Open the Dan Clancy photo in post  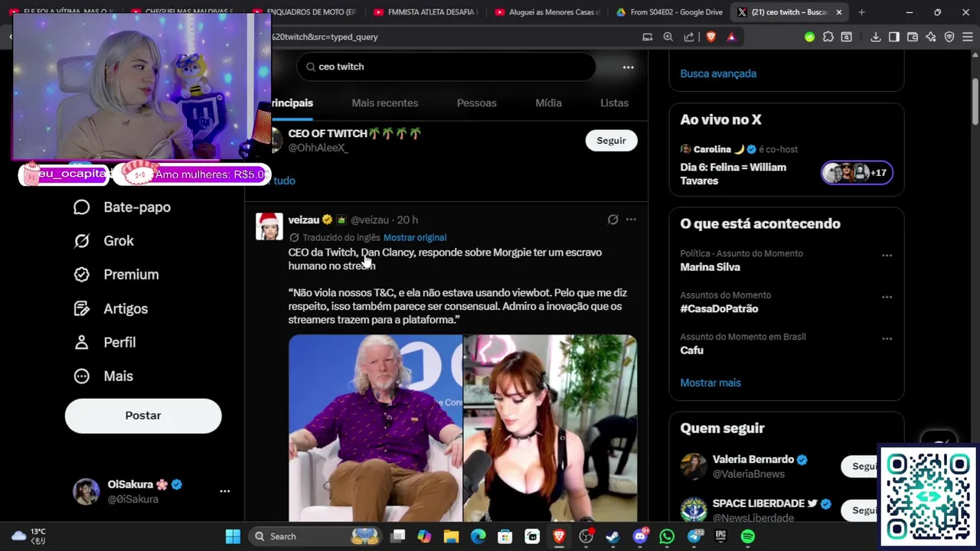[x=375, y=429]
